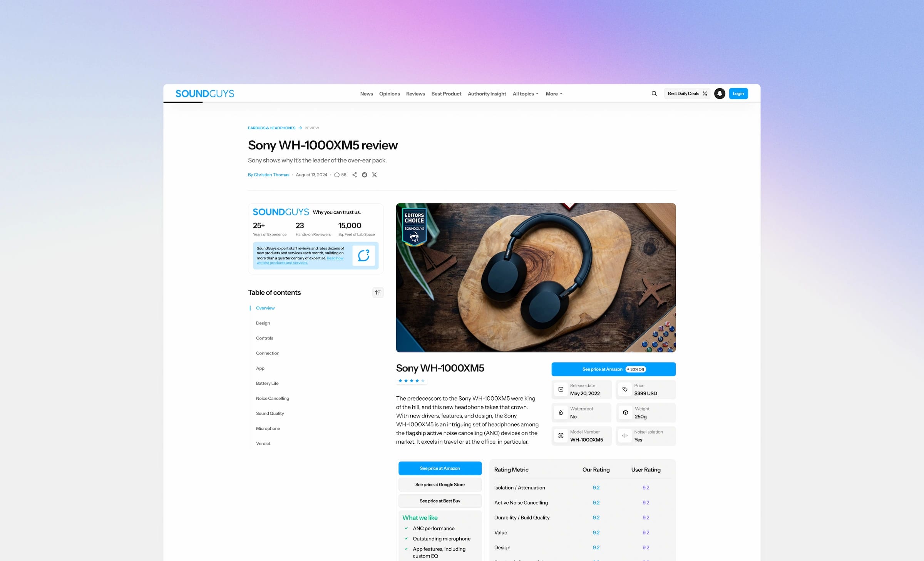Click the Isolation / Attenuation rating row label
This screenshot has width=924, height=561.
coord(520,488)
